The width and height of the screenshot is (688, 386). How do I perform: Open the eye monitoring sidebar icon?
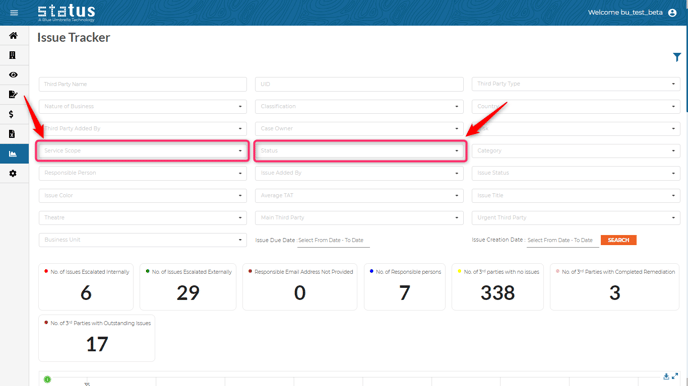click(13, 75)
